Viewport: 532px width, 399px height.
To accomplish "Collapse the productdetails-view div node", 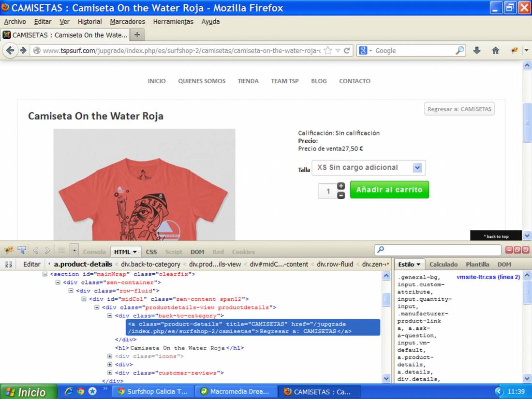I will 97,308.
